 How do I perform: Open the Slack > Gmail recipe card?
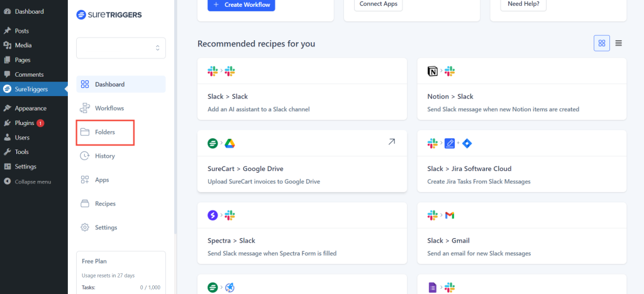521,241
